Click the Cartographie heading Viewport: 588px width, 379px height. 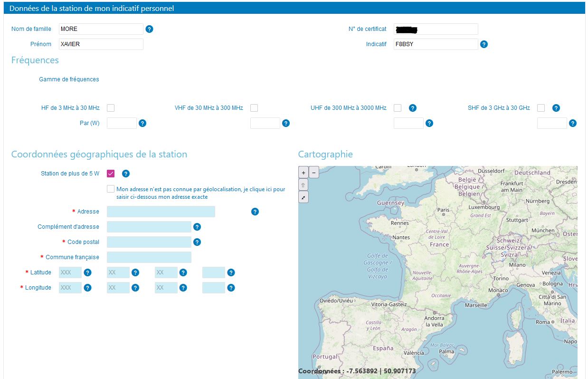point(325,154)
